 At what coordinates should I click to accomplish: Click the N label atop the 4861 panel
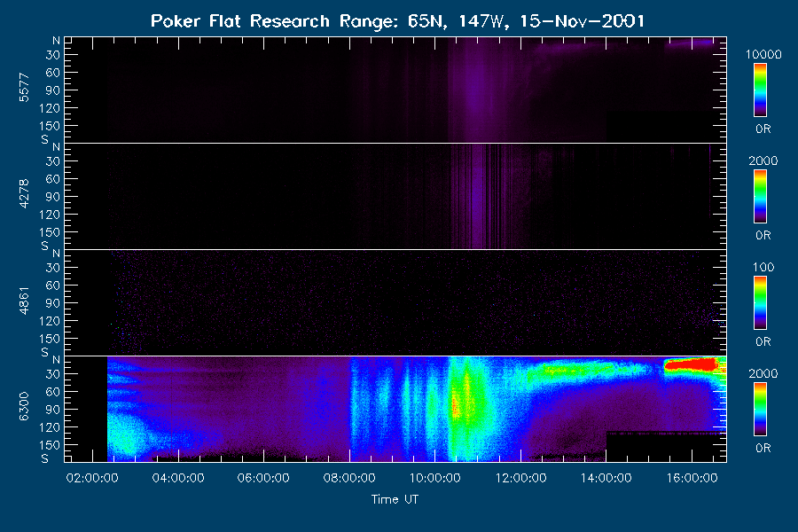click(56, 253)
